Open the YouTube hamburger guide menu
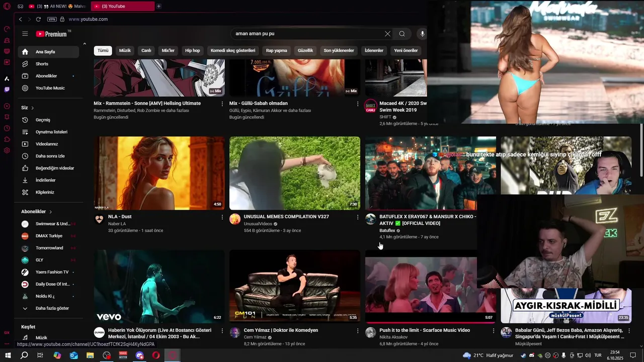This screenshot has width=644, height=362. 25,34
